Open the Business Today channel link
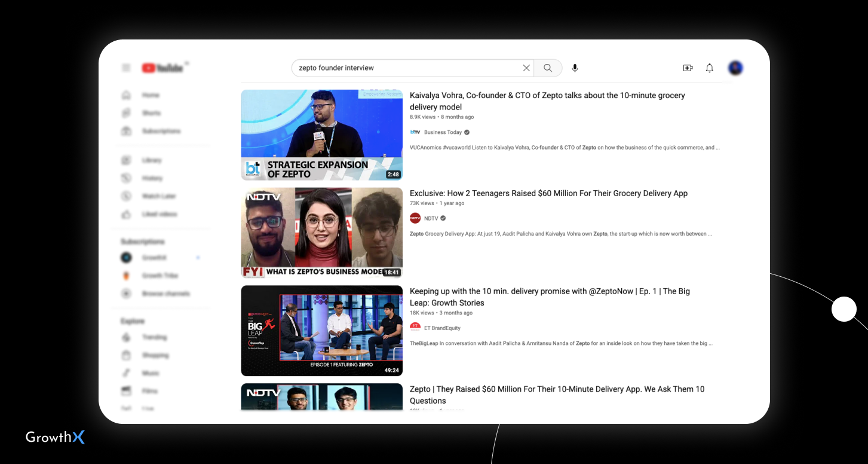The height and width of the screenshot is (464, 868). (x=443, y=132)
